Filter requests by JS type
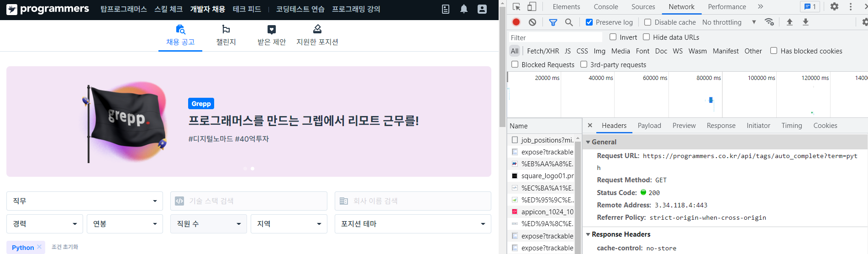This screenshot has height=254, width=868. 568,51
